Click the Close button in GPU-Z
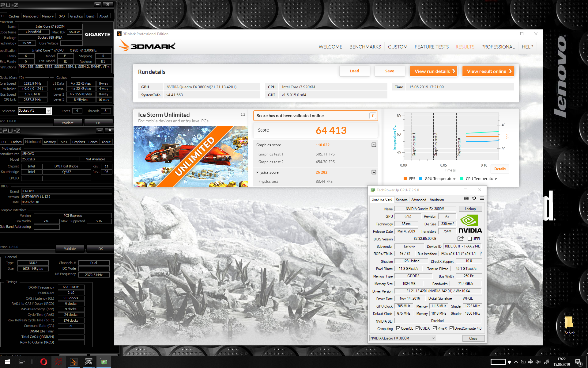 click(473, 339)
